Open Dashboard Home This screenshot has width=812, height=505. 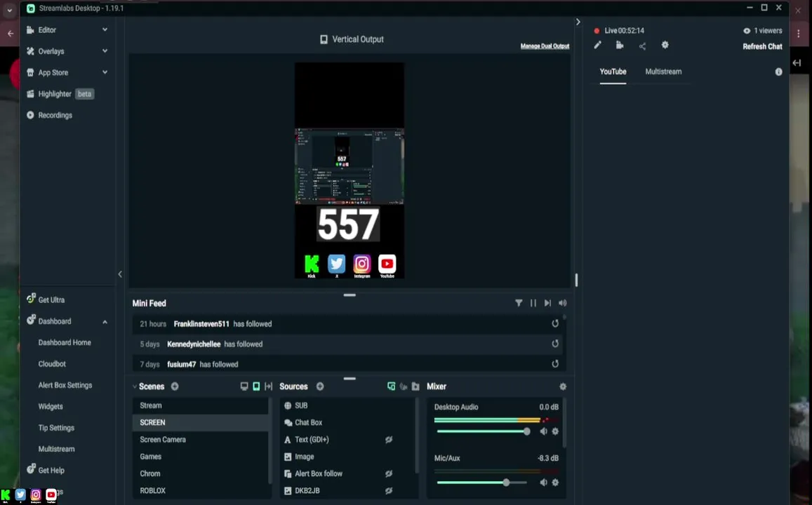coord(65,342)
